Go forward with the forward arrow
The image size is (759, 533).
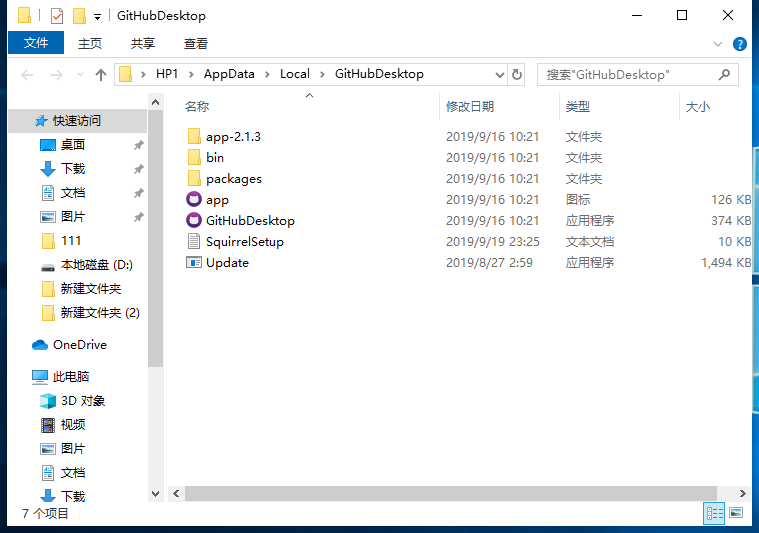click(57, 75)
